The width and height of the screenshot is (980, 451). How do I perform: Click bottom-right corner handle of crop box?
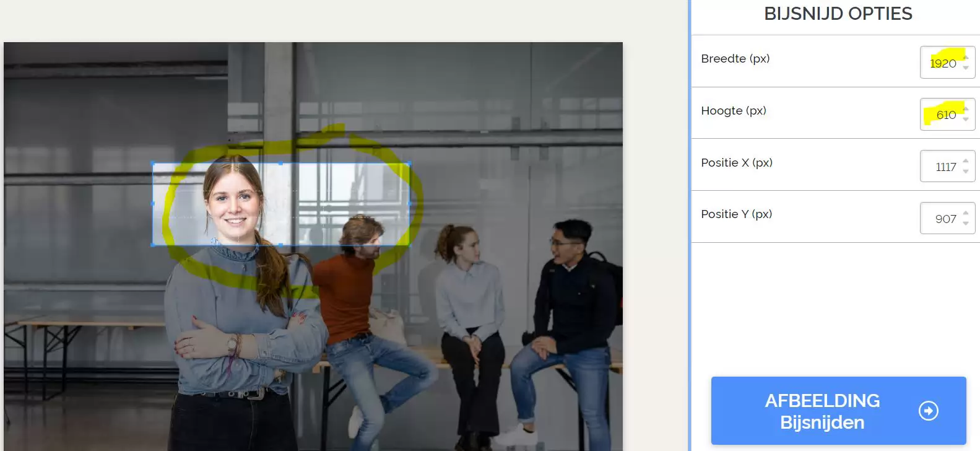[x=409, y=245]
